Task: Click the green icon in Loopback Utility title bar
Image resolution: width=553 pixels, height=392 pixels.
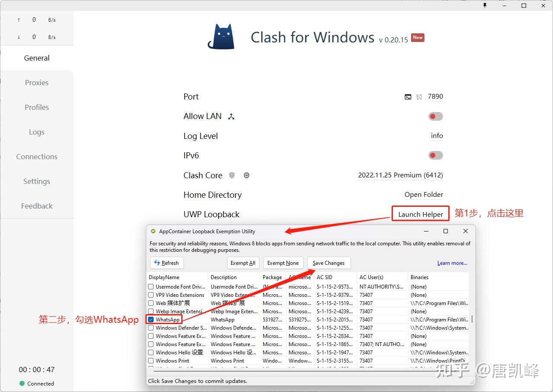Action: (153, 231)
